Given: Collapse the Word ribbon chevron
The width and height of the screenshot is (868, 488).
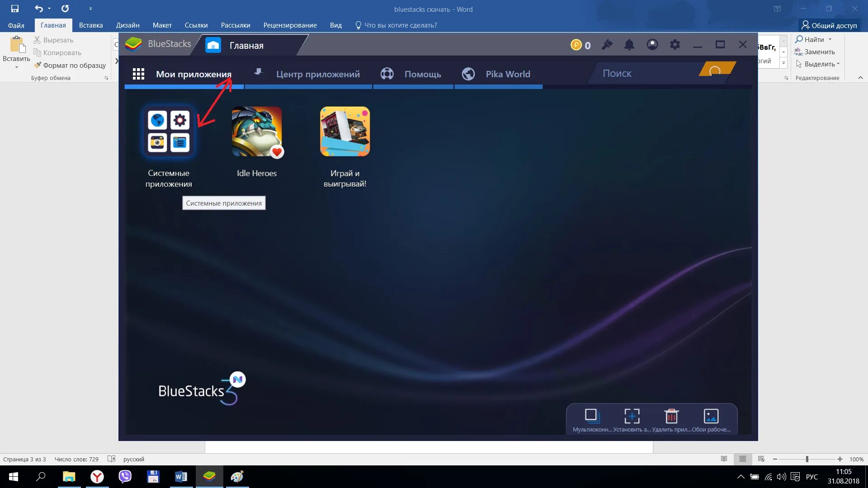Looking at the screenshot, I should tap(860, 78).
